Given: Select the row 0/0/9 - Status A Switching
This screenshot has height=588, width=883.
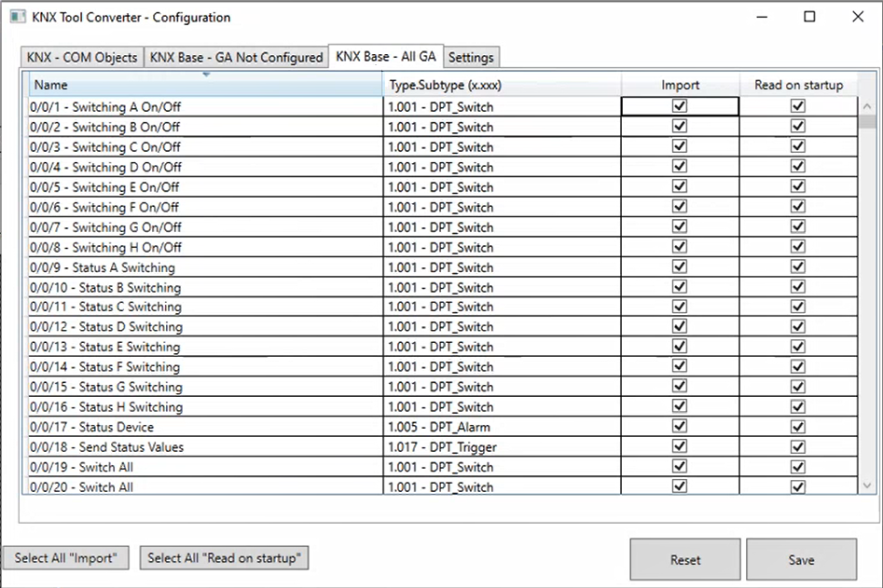Looking at the screenshot, I should point(186,267).
